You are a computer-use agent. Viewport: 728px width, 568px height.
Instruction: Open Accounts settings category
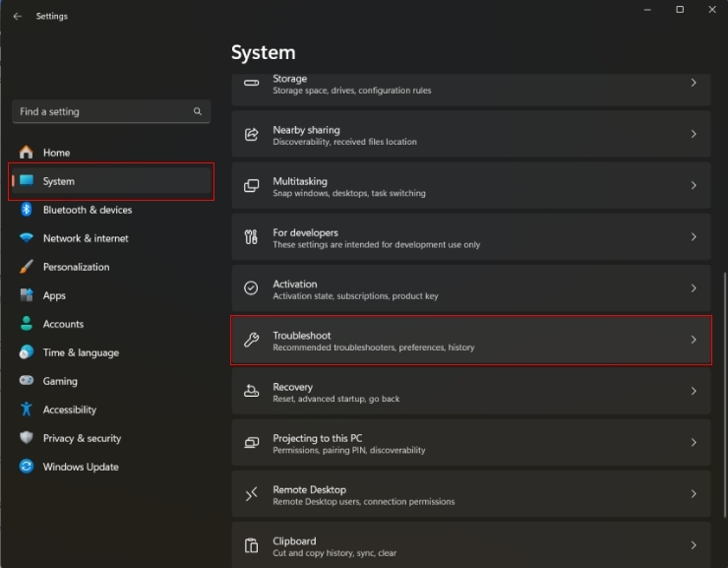coord(111,324)
